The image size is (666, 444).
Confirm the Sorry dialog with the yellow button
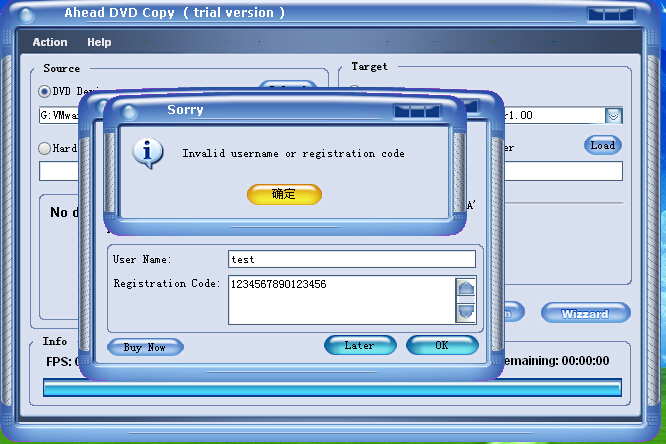(x=284, y=194)
